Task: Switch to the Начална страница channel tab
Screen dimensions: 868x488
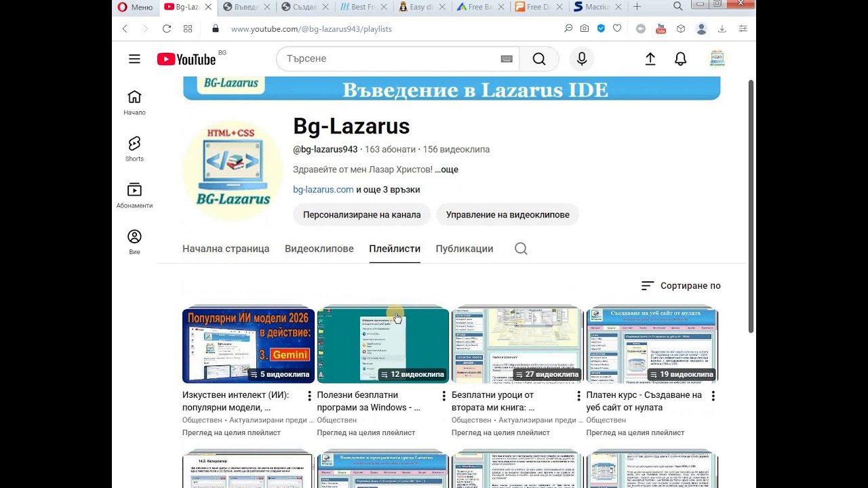Action: click(x=226, y=249)
